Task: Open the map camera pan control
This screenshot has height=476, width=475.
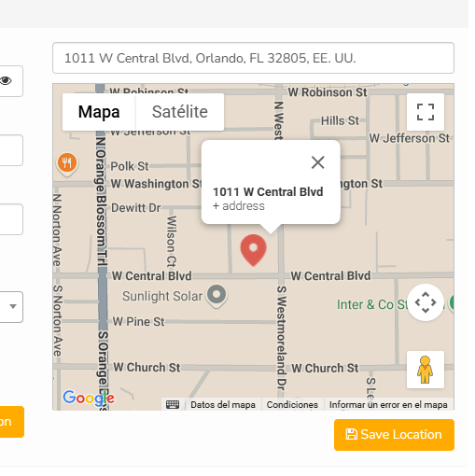Action: [x=426, y=302]
